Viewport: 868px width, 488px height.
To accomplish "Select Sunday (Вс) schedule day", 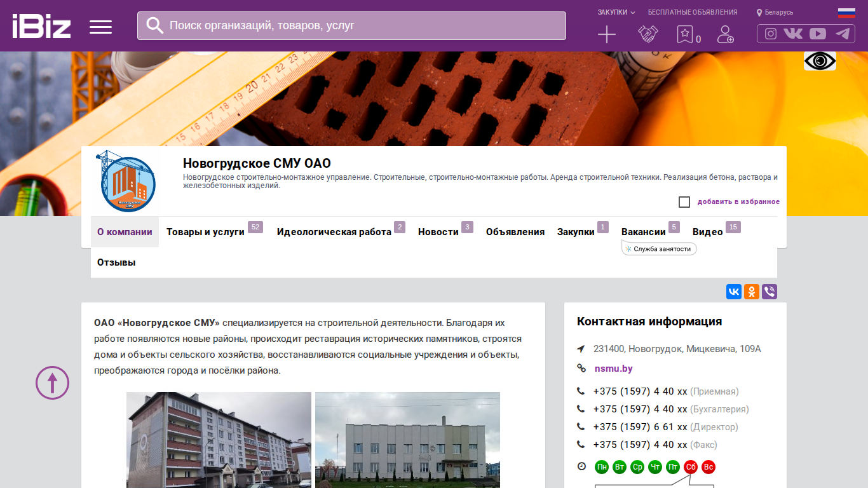I will point(709,468).
